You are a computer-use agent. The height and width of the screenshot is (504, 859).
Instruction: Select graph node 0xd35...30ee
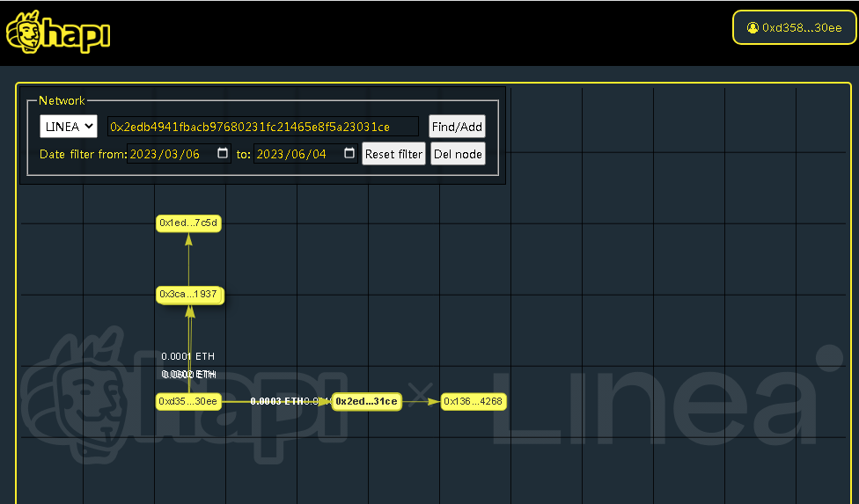(x=188, y=402)
